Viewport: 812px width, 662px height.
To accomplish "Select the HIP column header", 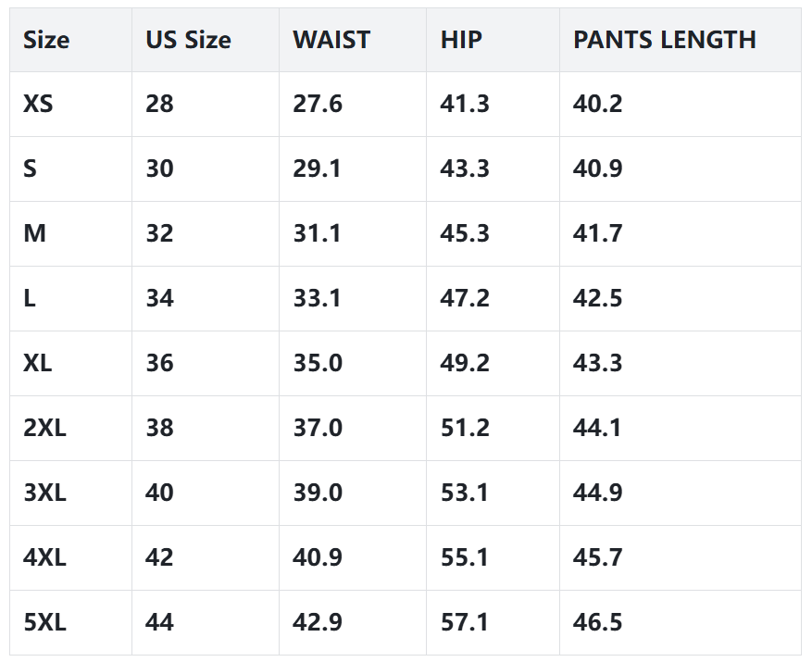I will click(461, 40).
